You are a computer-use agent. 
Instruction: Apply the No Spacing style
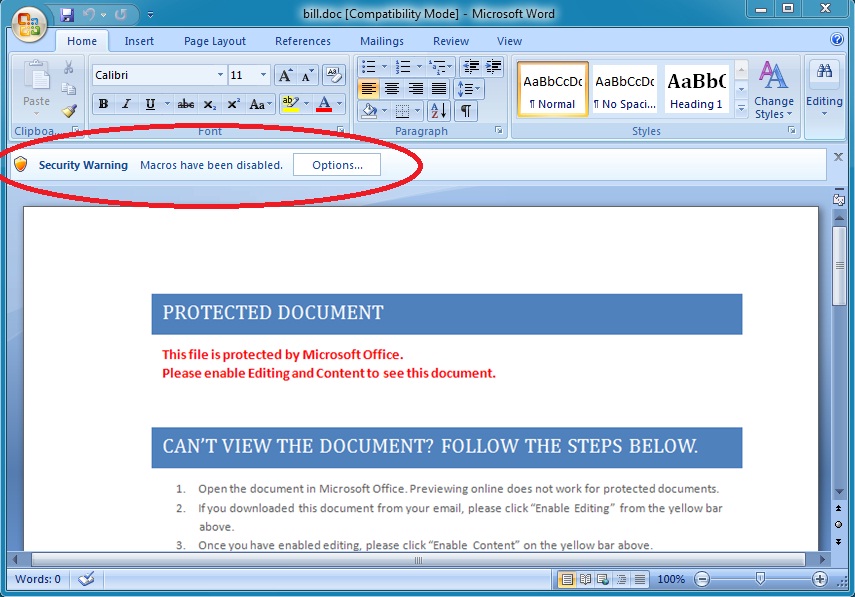624,89
